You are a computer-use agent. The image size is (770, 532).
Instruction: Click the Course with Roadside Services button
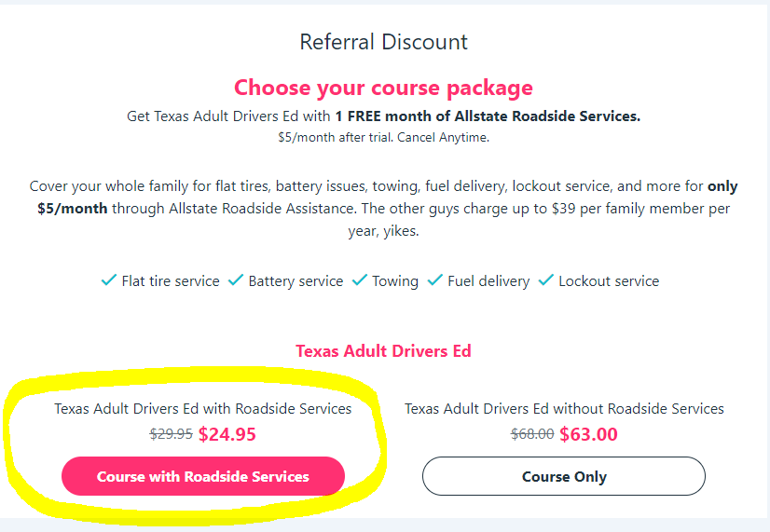point(203,476)
